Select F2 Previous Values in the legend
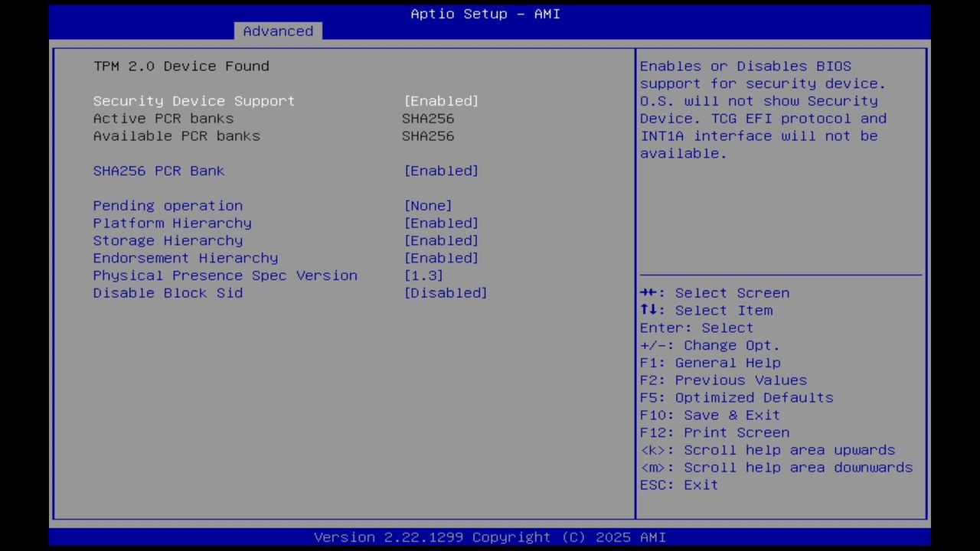 (724, 380)
